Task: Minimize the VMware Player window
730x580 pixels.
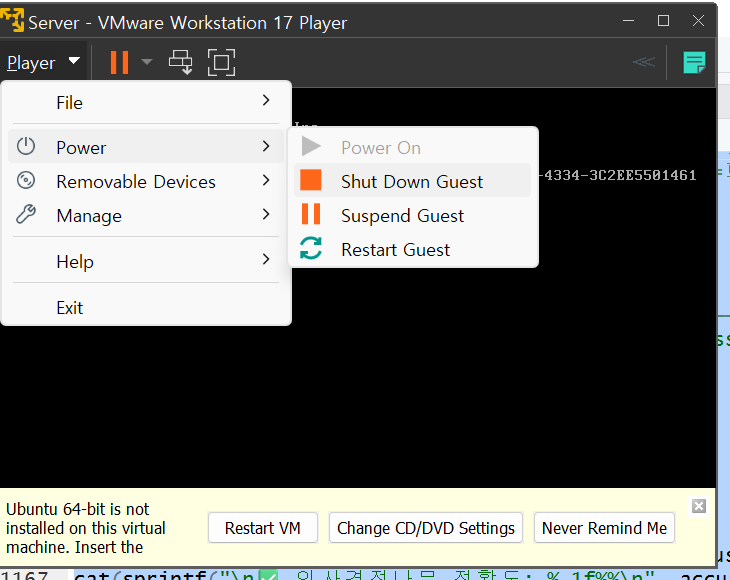Action: [x=629, y=20]
